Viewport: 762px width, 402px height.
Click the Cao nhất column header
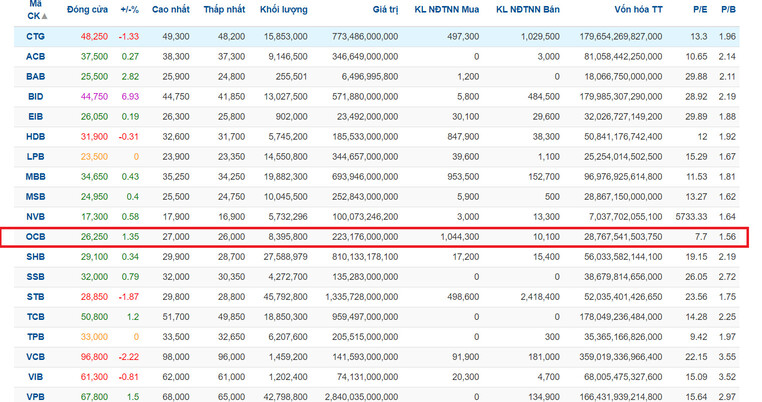coord(168,9)
